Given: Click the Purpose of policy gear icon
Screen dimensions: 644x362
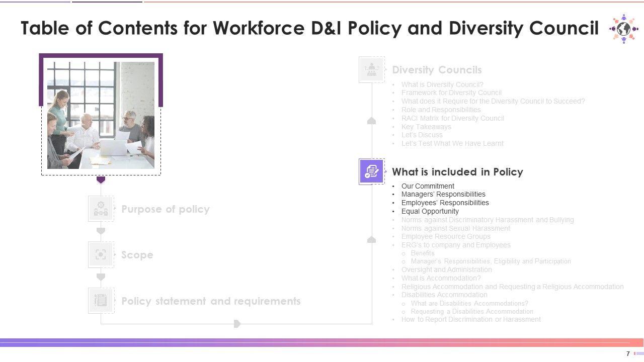Looking at the screenshot, I should 101,209.
